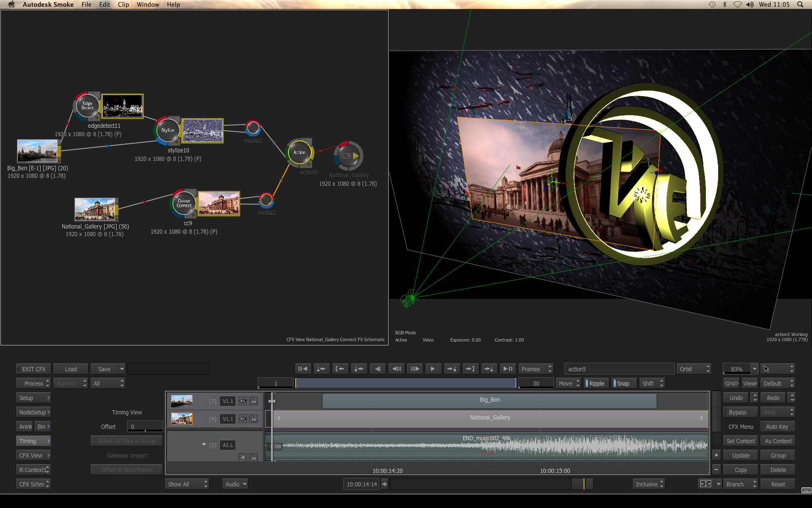The height and width of the screenshot is (508, 812).
Task: Select the Action node
Action: click(x=299, y=152)
